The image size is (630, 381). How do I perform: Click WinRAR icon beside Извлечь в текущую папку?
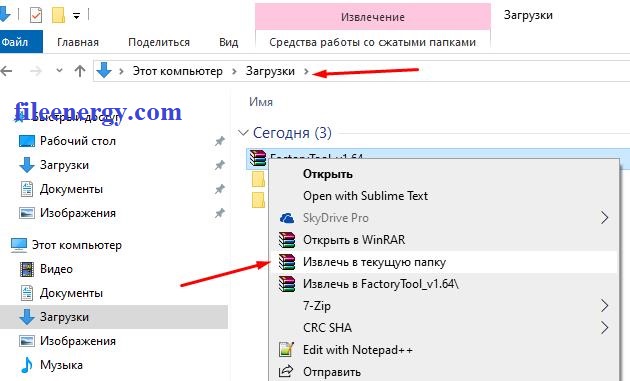click(287, 262)
